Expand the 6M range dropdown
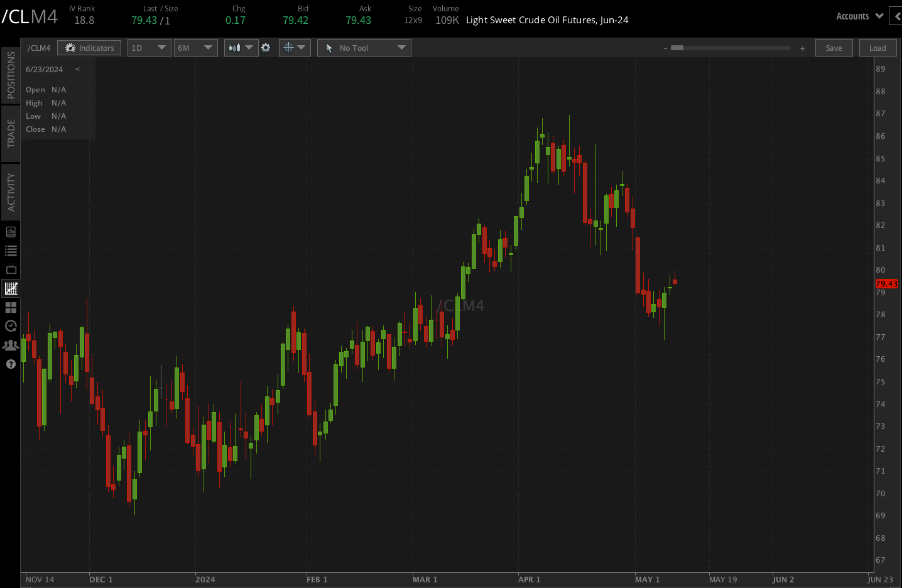The width and height of the screenshot is (902, 588). pos(195,47)
